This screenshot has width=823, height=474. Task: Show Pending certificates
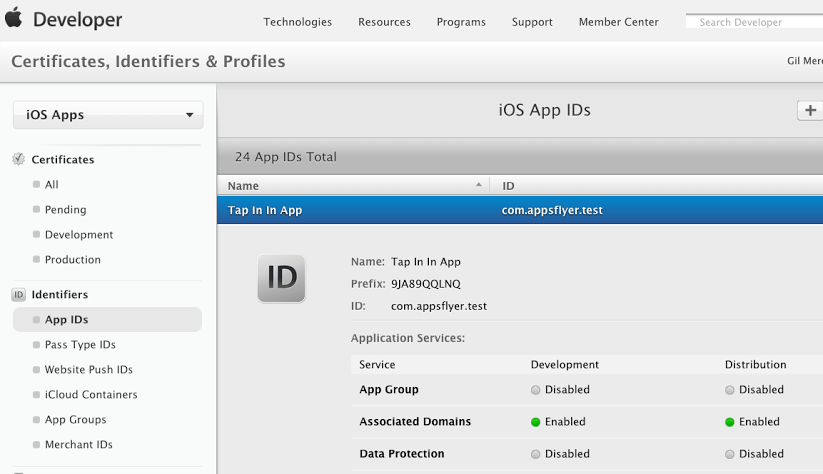tap(66, 209)
